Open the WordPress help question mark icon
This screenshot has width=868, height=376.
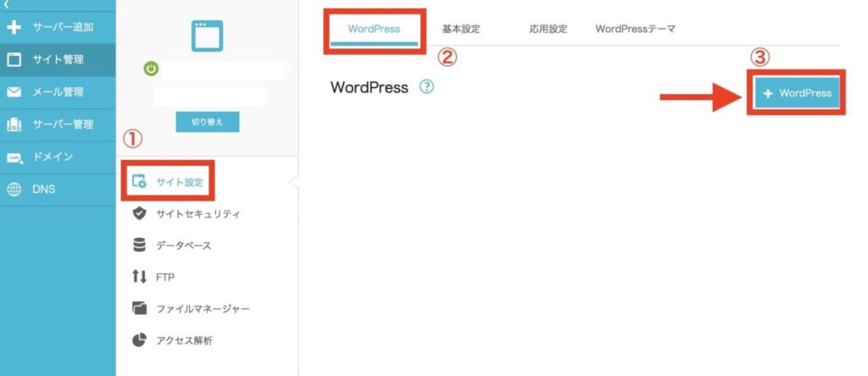[x=426, y=87]
